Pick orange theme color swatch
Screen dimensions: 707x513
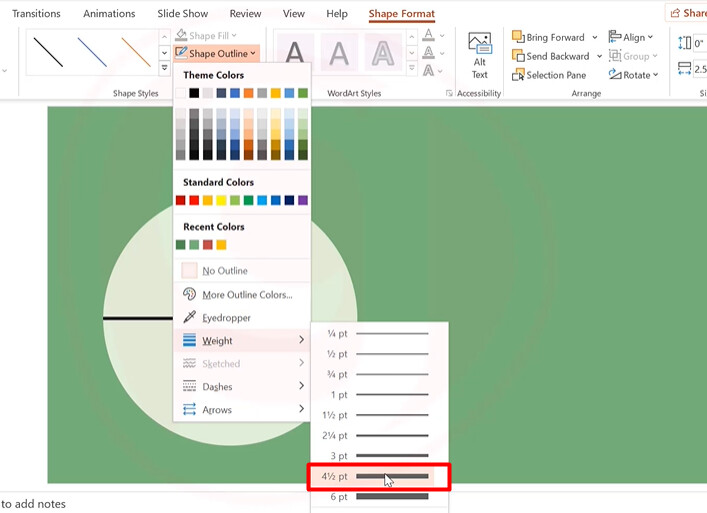[248, 93]
